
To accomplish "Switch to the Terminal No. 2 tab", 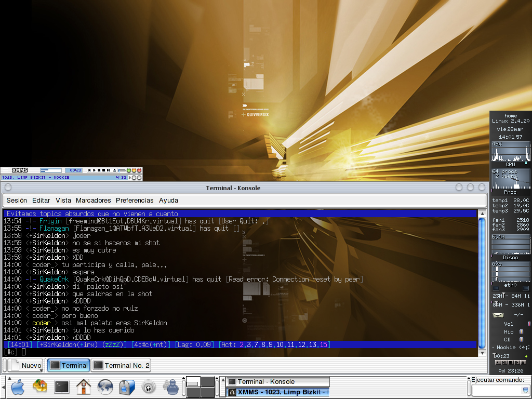I will click(x=121, y=365).
